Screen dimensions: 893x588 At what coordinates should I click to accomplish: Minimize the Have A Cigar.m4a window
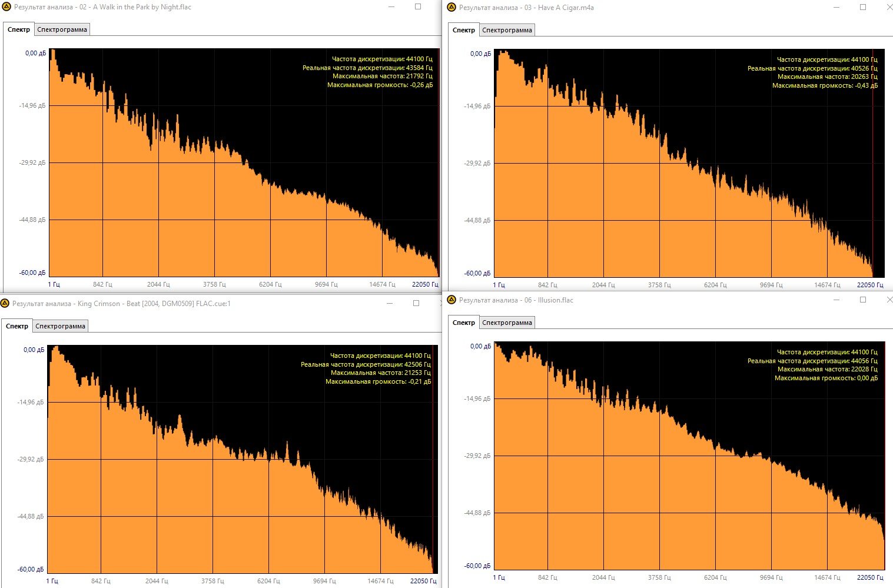click(x=836, y=7)
